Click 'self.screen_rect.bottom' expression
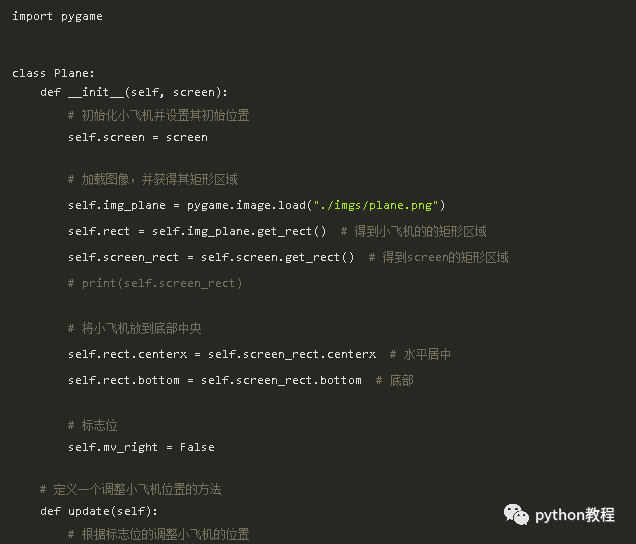The width and height of the screenshot is (636, 544). pos(281,381)
